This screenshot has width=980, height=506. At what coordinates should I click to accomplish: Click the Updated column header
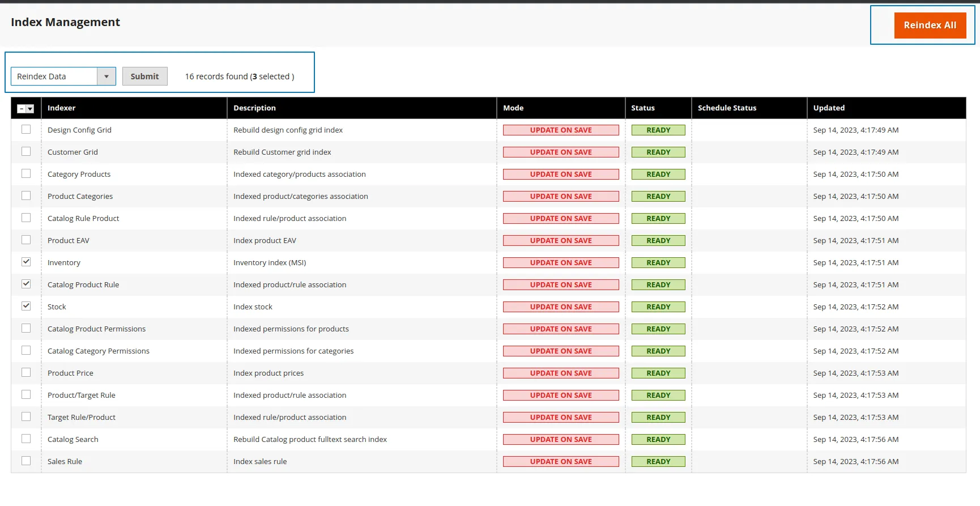829,108
